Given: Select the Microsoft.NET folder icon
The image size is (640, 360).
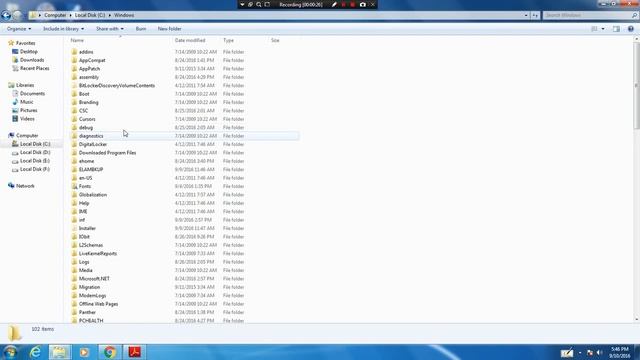Looking at the screenshot, I should point(74,278).
